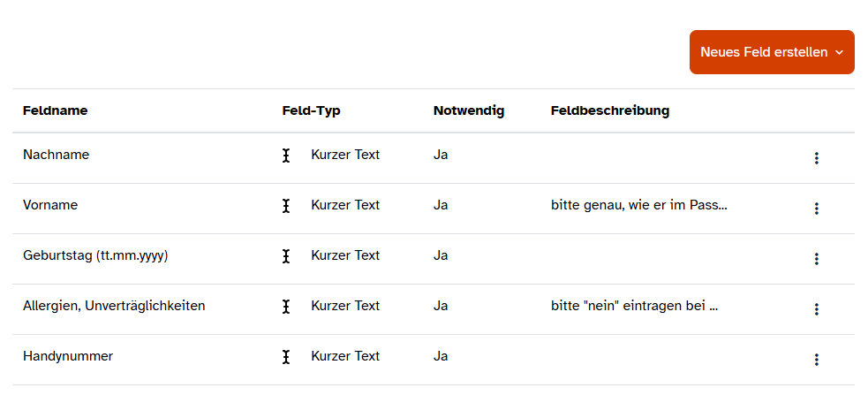The image size is (868, 395).
Task: Open three-dot menu for Nachname row
Action: point(816,158)
